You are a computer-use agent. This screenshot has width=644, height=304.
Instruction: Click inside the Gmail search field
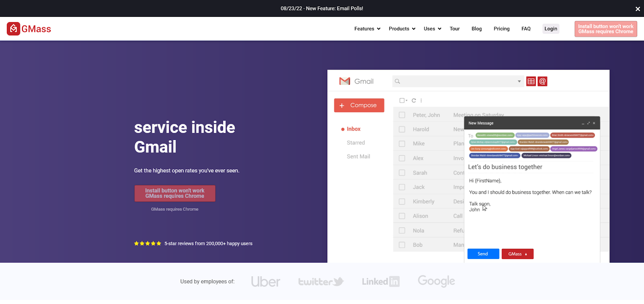click(x=458, y=81)
